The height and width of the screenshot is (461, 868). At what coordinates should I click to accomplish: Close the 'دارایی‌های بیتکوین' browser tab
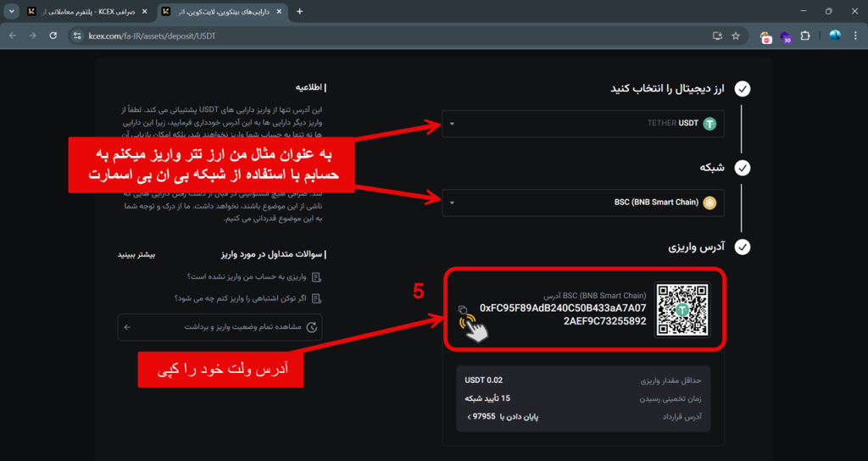click(x=278, y=12)
